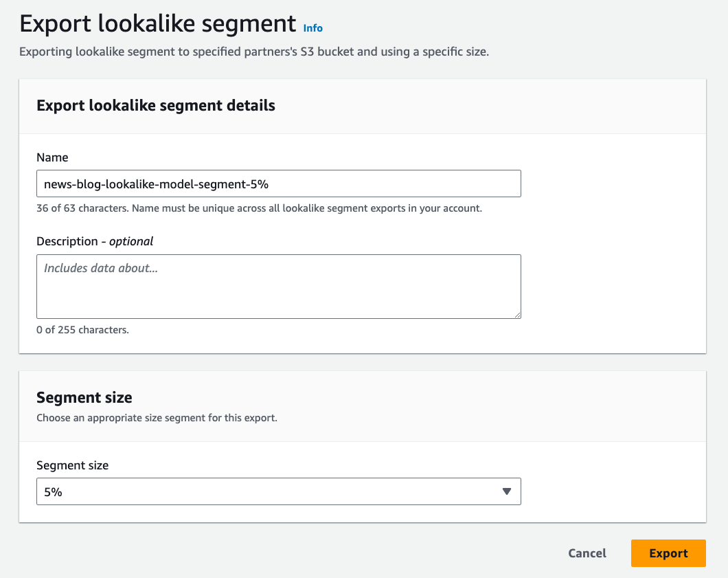Focus the Description text area

click(x=278, y=286)
